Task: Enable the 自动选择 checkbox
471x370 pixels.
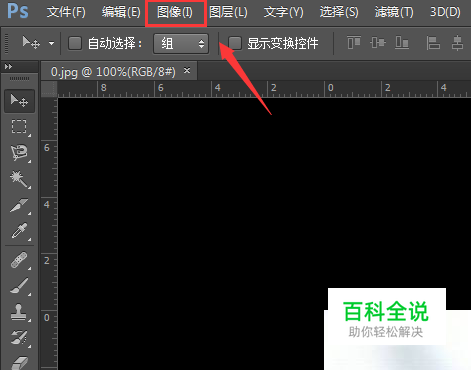Action: [x=75, y=43]
